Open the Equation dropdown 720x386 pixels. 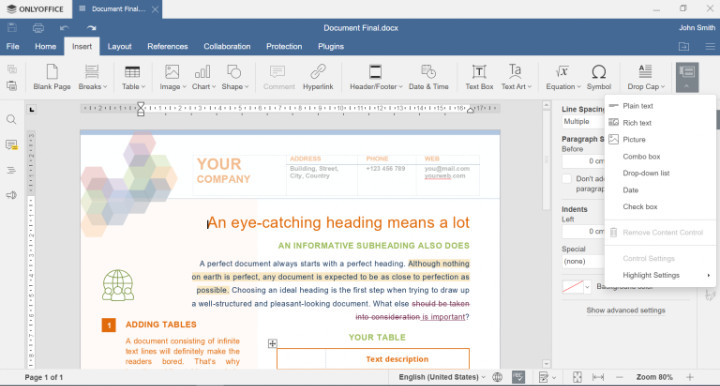pos(563,77)
